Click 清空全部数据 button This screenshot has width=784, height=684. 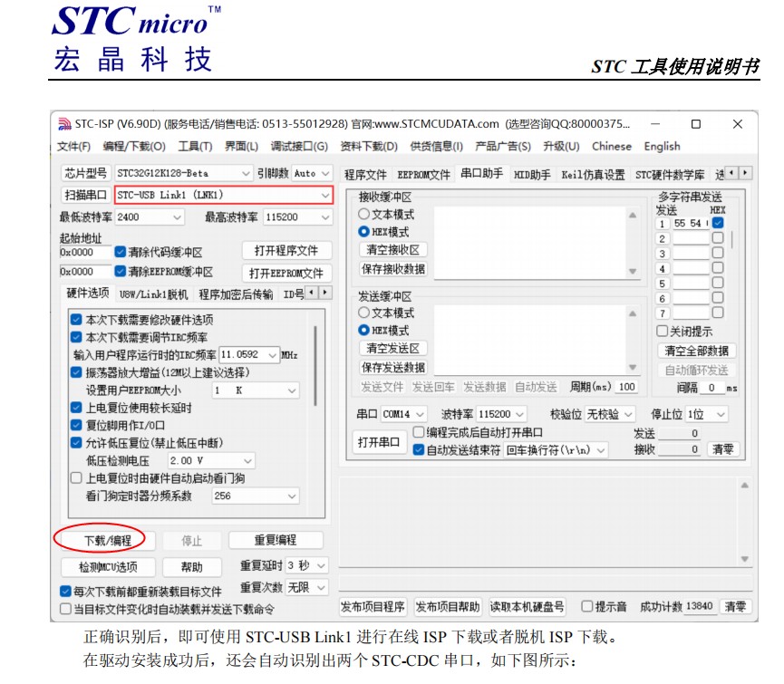696,351
